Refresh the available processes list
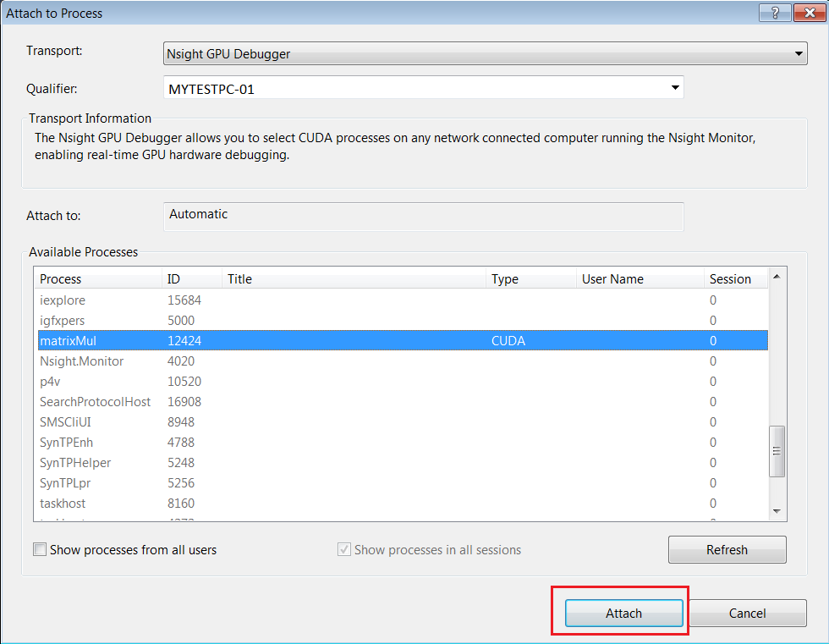 [x=727, y=550]
